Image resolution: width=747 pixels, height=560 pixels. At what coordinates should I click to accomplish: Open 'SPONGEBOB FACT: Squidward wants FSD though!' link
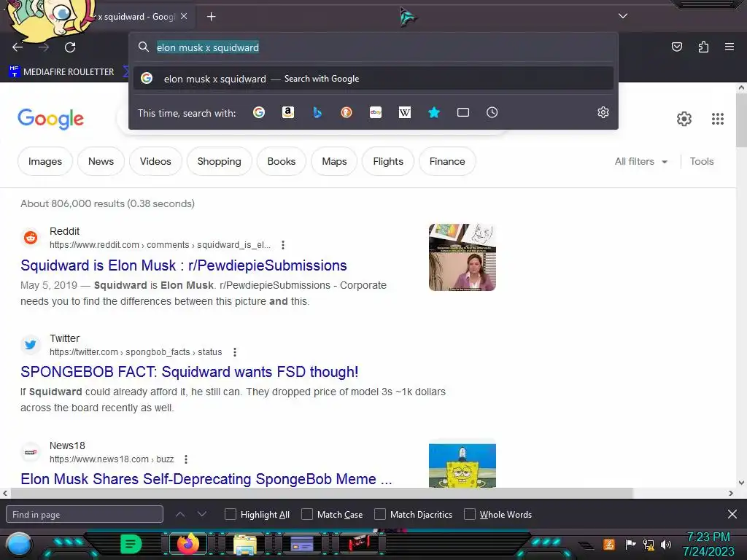[x=190, y=372]
